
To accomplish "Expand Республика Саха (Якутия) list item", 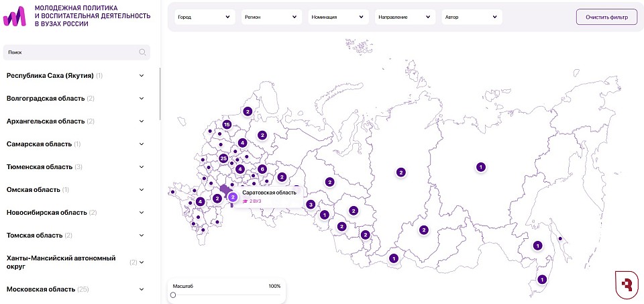I will pos(76,76).
